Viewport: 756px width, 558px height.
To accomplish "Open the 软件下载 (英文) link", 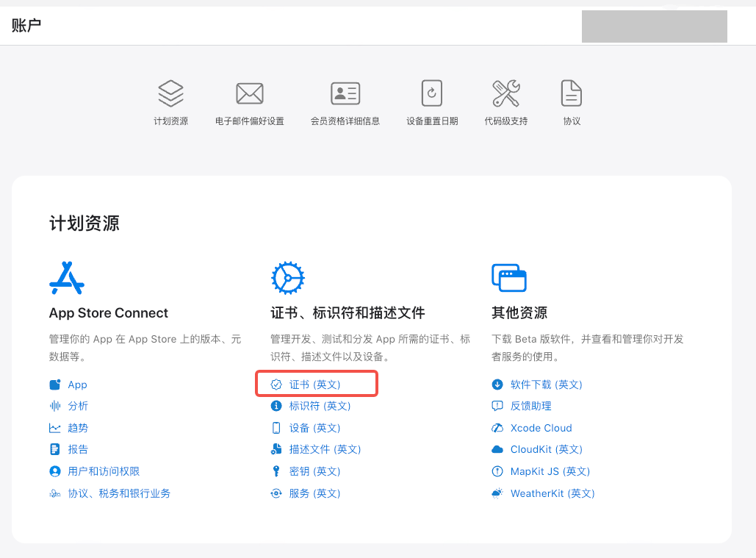I will (x=547, y=384).
